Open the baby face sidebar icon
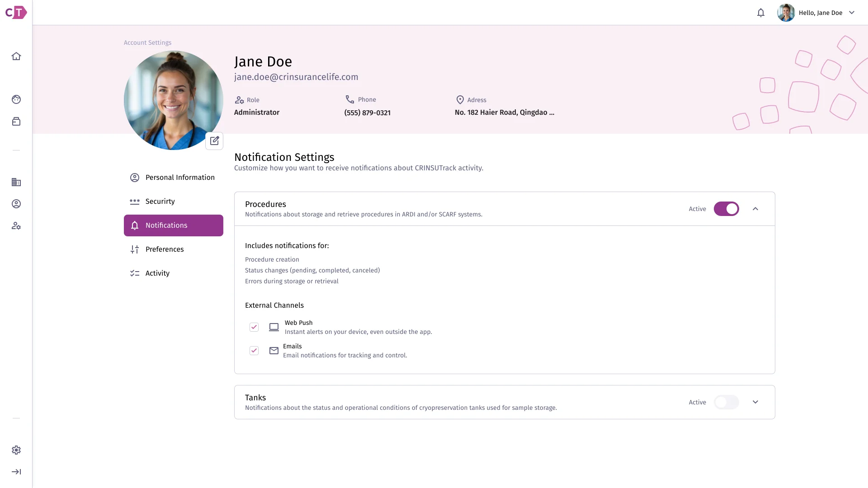Image resolution: width=868 pixels, height=488 pixels. tap(16, 99)
